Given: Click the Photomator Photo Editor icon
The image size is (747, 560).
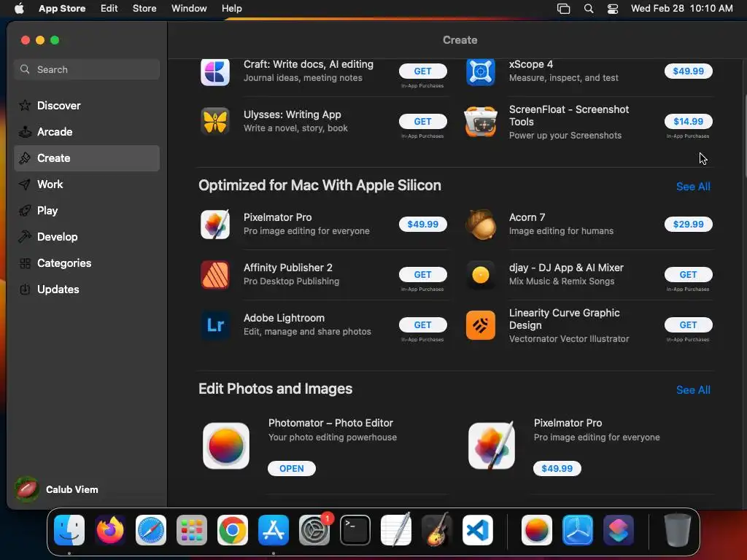Looking at the screenshot, I should pos(226,446).
